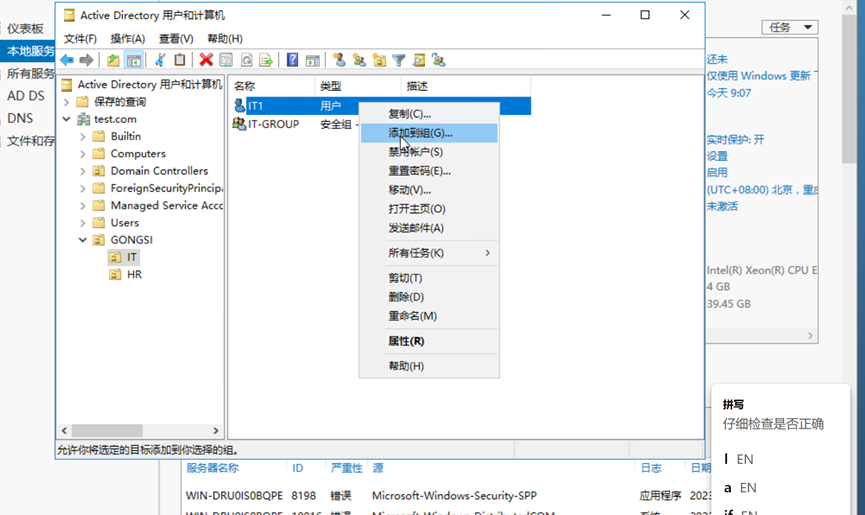Viewport: 865px width, 515px height.
Task: Expand the Builtin tree node
Action: click(83, 136)
